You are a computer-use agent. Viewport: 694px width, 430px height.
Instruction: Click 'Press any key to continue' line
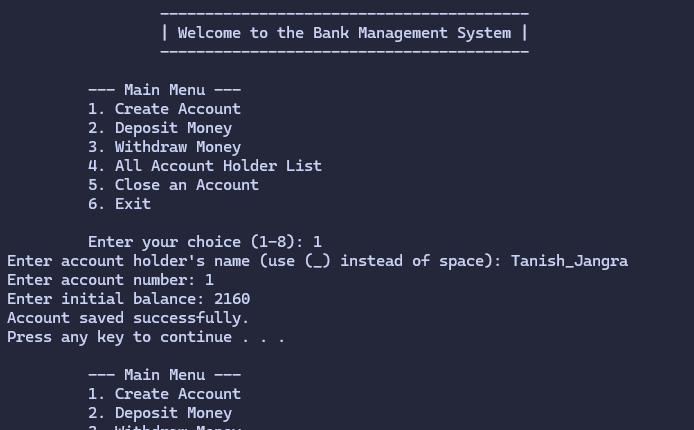point(146,337)
